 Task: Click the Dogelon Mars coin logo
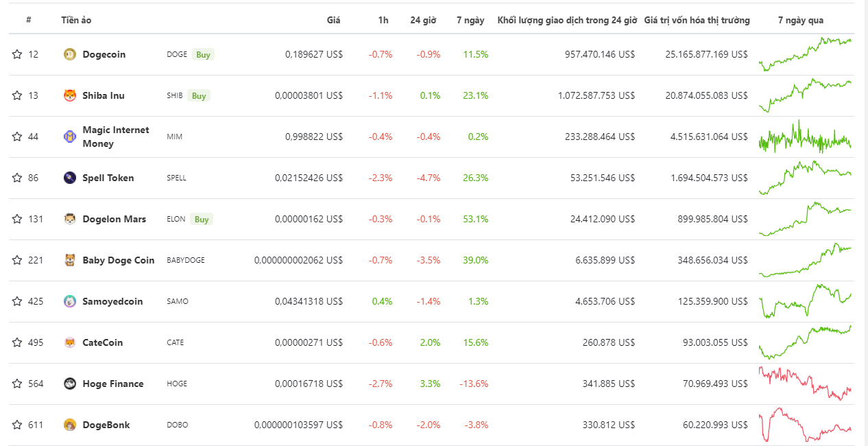(69, 219)
